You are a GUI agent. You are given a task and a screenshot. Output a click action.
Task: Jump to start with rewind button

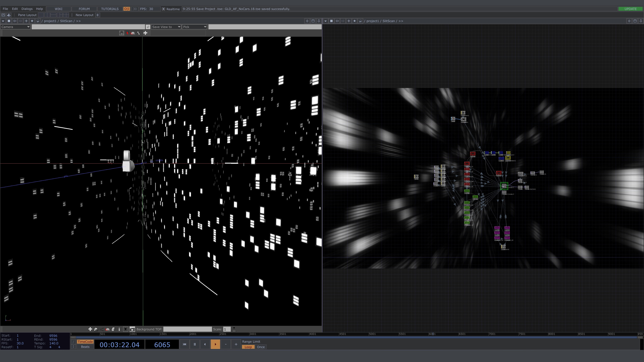point(184,344)
